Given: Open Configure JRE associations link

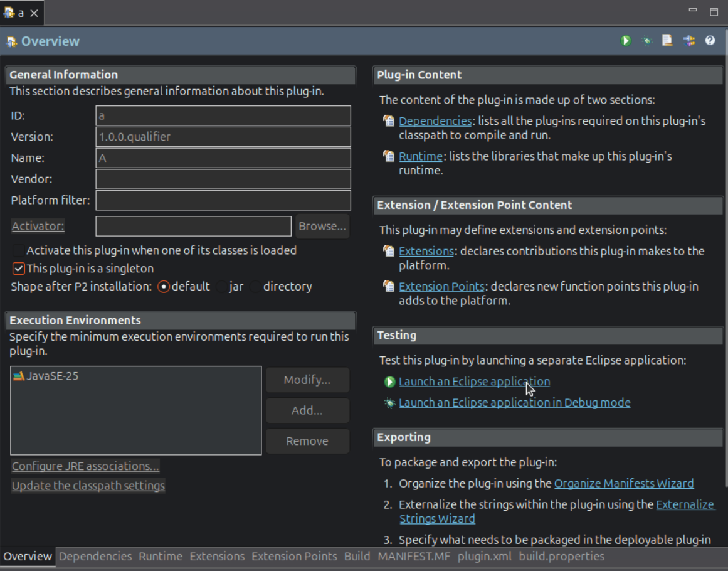Looking at the screenshot, I should (85, 466).
